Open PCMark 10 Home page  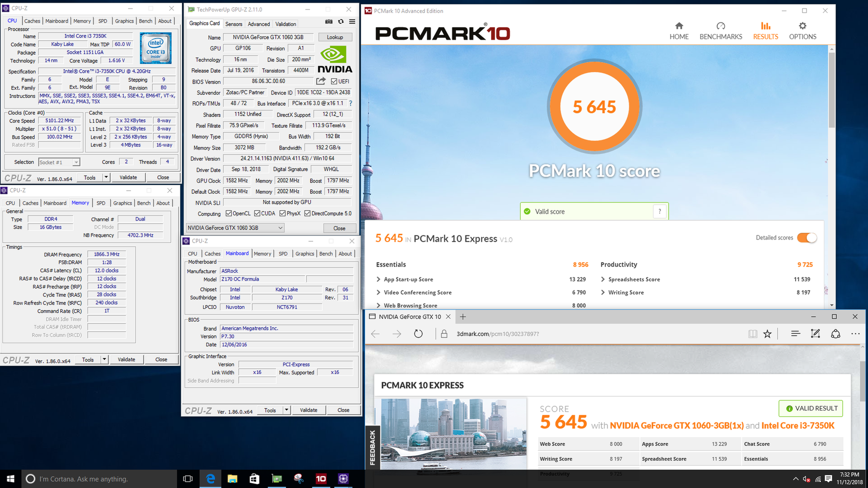679,31
